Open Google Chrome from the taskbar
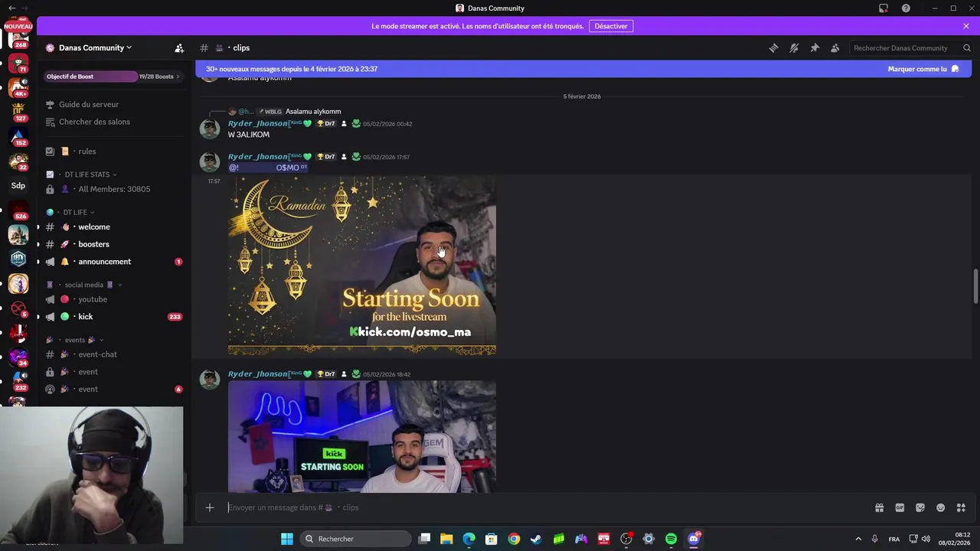This screenshot has width=980, height=551. (514, 539)
